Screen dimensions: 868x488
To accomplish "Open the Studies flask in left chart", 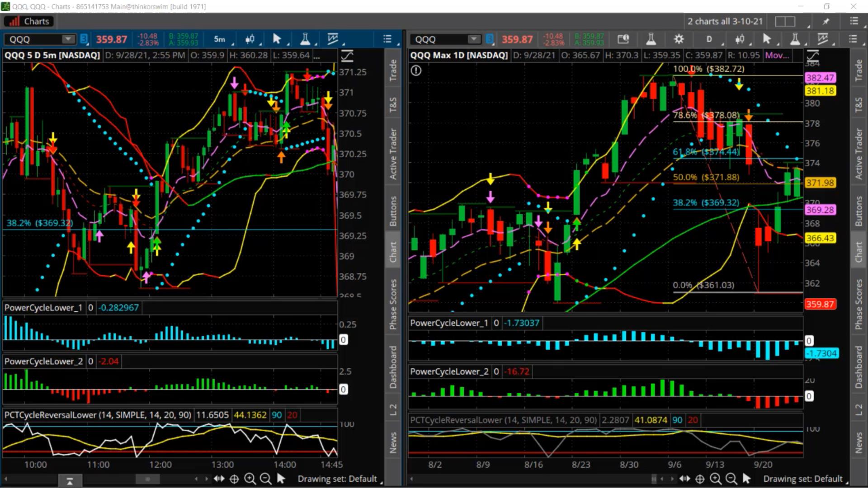I will pyautogui.click(x=305, y=39).
